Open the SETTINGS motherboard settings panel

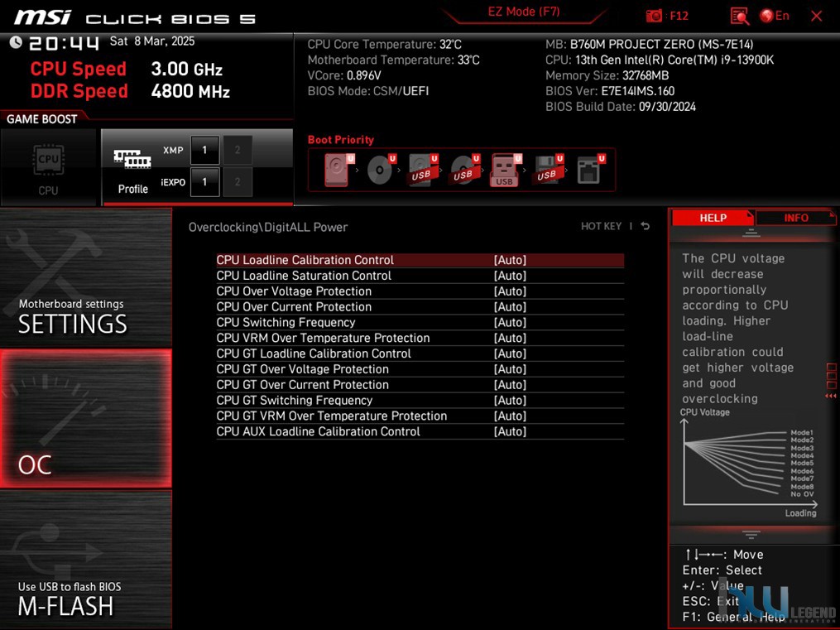pyautogui.click(x=86, y=278)
